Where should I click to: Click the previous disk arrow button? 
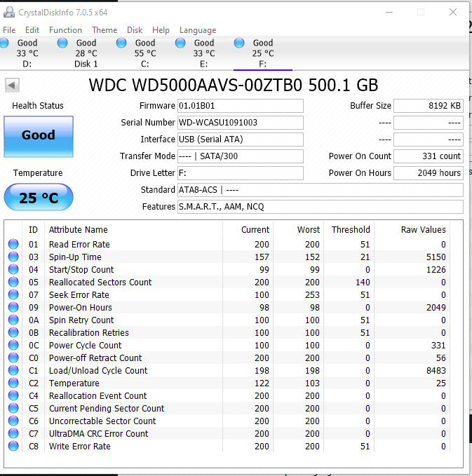point(12,85)
